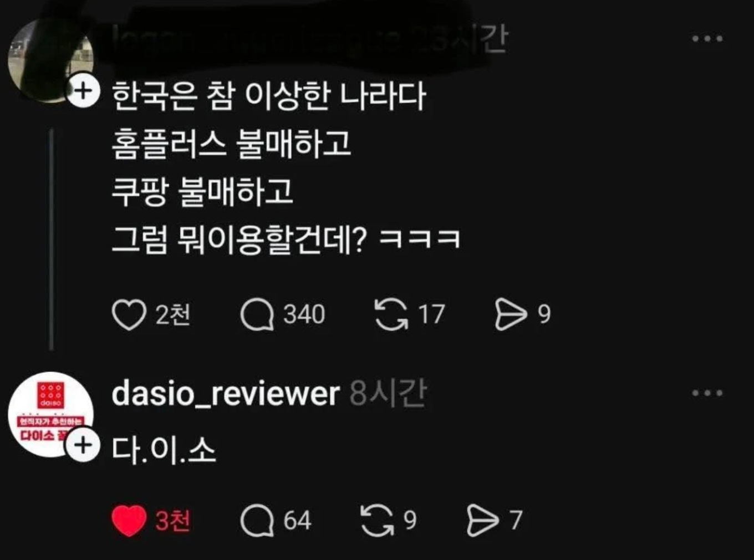Open the post text about boycotting 쿠팡

(x=202, y=192)
